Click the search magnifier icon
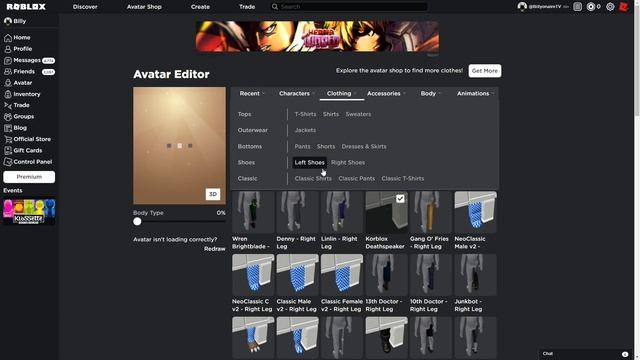Screen dimensions: 640x360 point(275,7)
